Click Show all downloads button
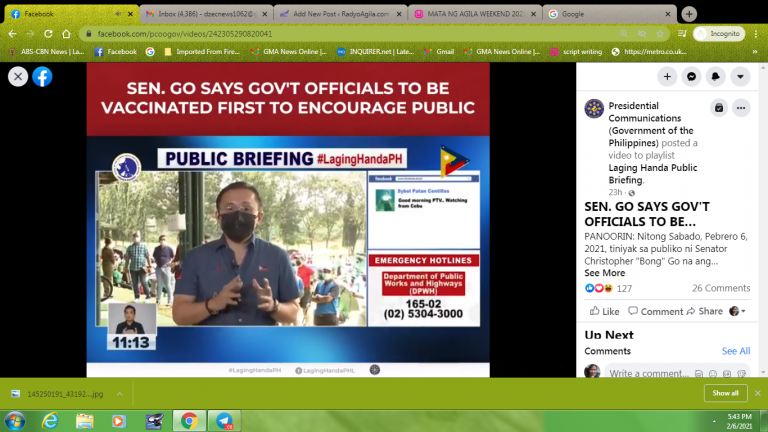Viewport: 768px width, 432px height. click(725, 393)
